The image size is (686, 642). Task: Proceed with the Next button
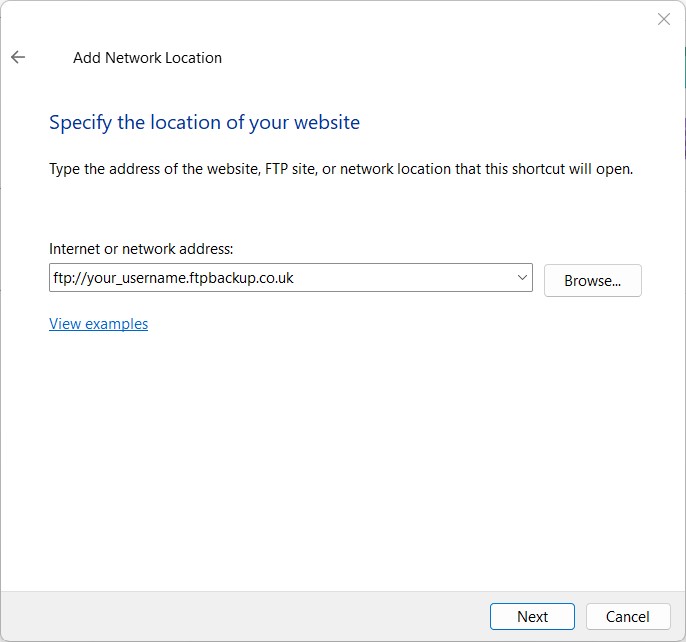(532, 617)
